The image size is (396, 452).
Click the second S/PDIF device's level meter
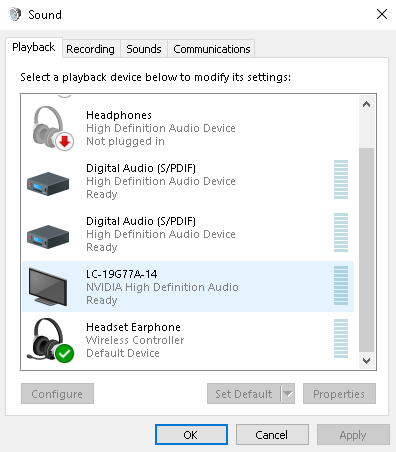click(341, 232)
